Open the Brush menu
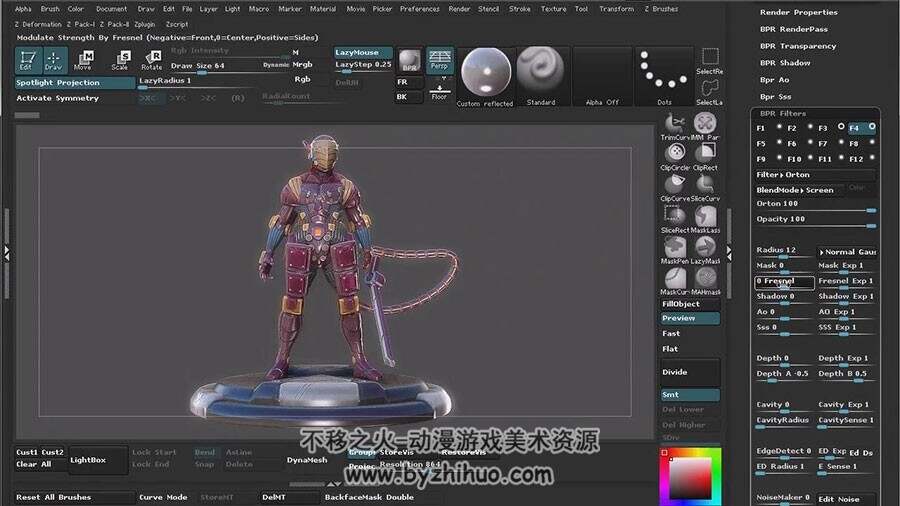The height and width of the screenshot is (506, 900). 50,9
